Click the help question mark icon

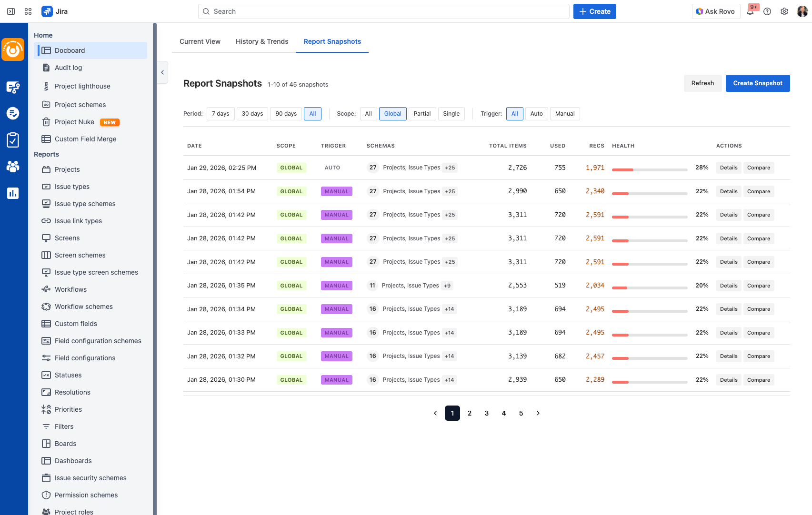[767, 11]
